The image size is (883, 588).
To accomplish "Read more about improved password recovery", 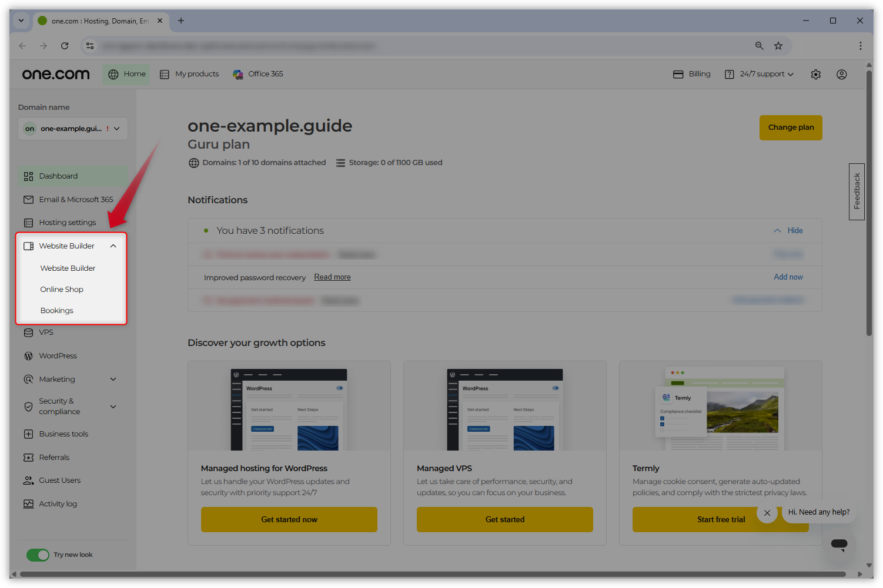I will pos(332,277).
